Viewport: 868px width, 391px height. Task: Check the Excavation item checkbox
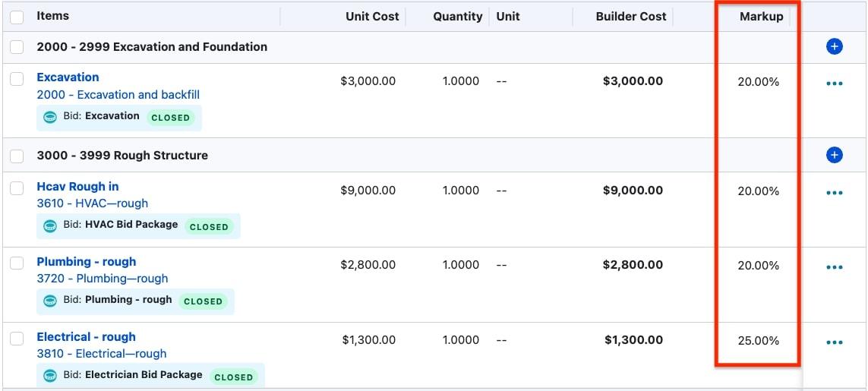17,78
